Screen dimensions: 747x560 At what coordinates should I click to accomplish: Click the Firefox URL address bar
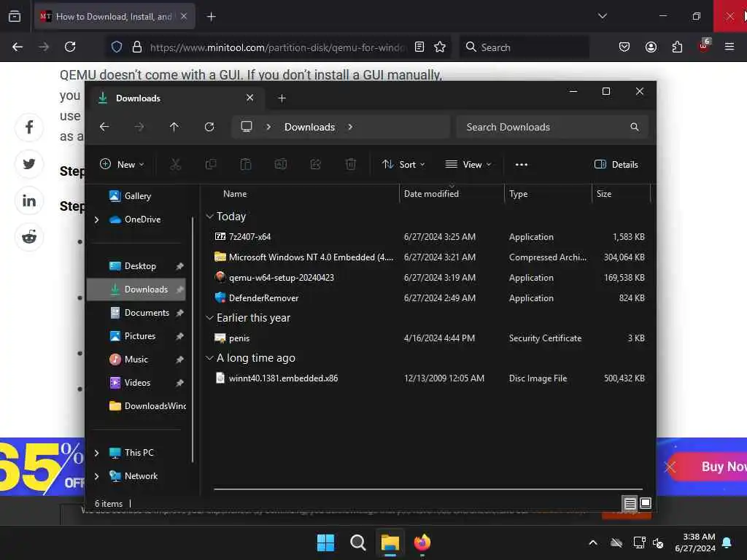tap(277, 47)
